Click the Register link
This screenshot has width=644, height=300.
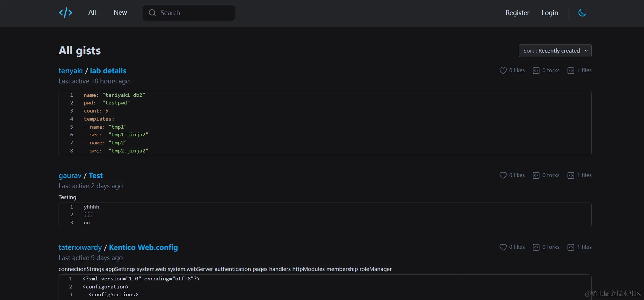517,13
